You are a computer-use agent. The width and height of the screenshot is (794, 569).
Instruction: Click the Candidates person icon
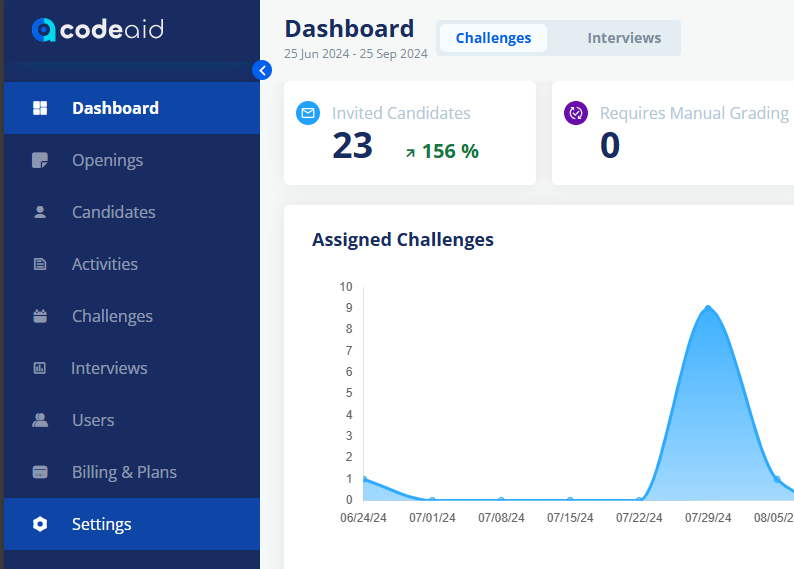click(x=40, y=212)
